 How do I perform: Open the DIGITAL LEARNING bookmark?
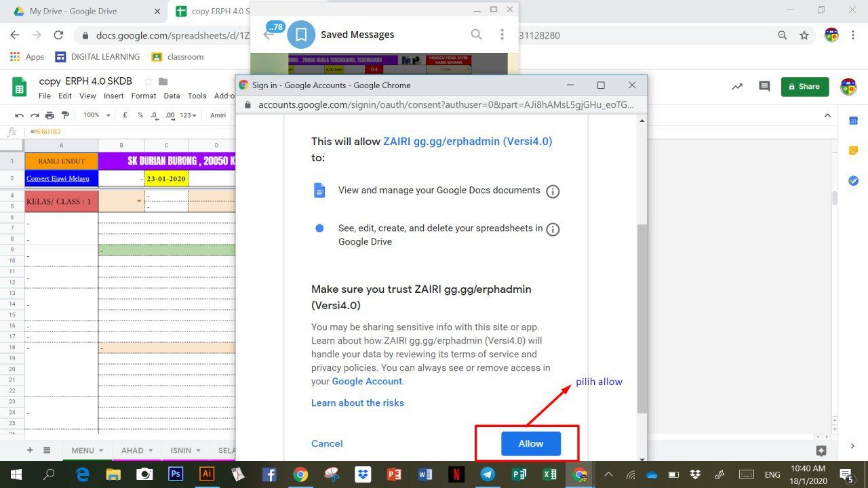tap(98, 57)
